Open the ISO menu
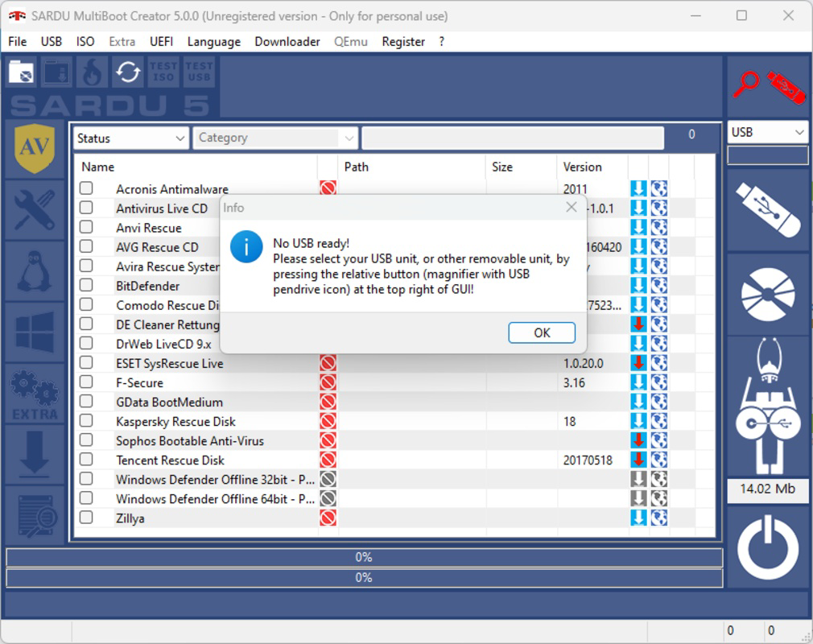The width and height of the screenshot is (813, 644). (85, 42)
